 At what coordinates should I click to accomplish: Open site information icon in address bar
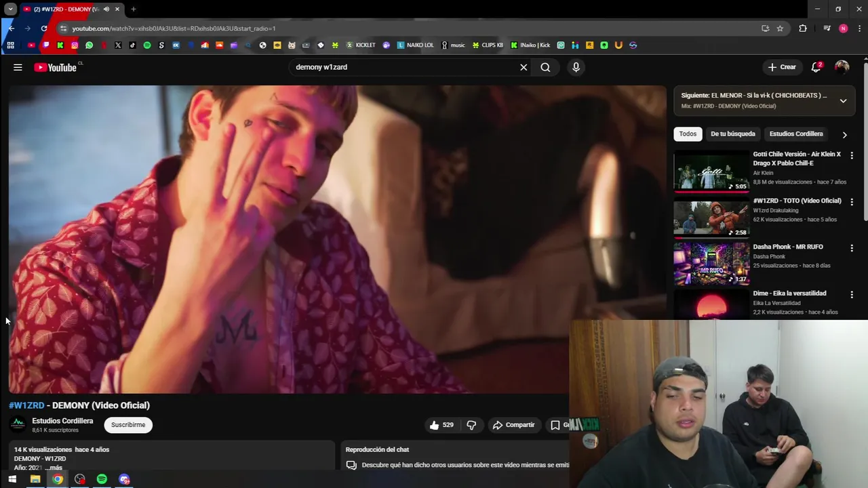pyautogui.click(x=63, y=28)
